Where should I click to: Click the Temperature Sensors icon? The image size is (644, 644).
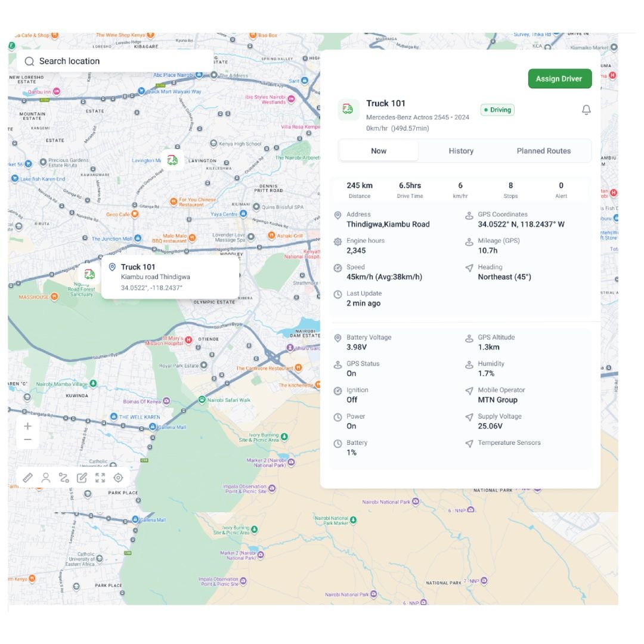pos(469,443)
